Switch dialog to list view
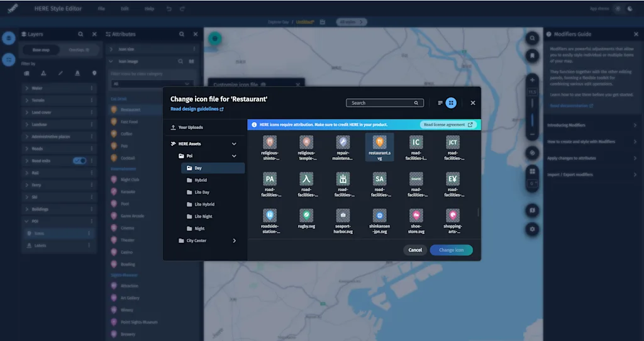Image resolution: width=644 pixels, height=341 pixels. point(440,103)
